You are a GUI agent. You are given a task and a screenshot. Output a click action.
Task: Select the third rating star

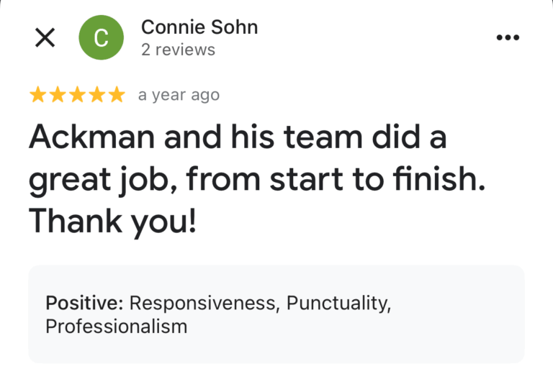[77, 95]
